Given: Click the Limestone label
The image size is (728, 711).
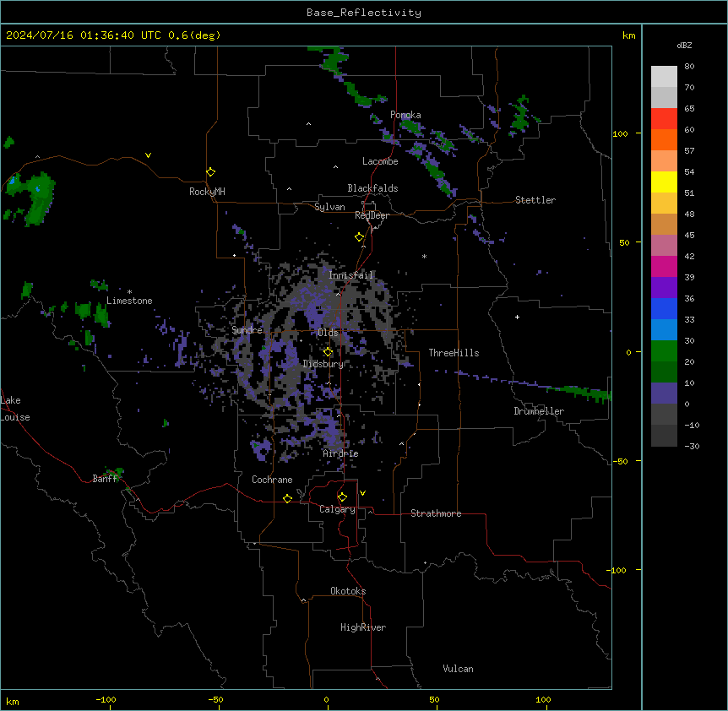Looking at the screenshot, I should click(129, 301).
